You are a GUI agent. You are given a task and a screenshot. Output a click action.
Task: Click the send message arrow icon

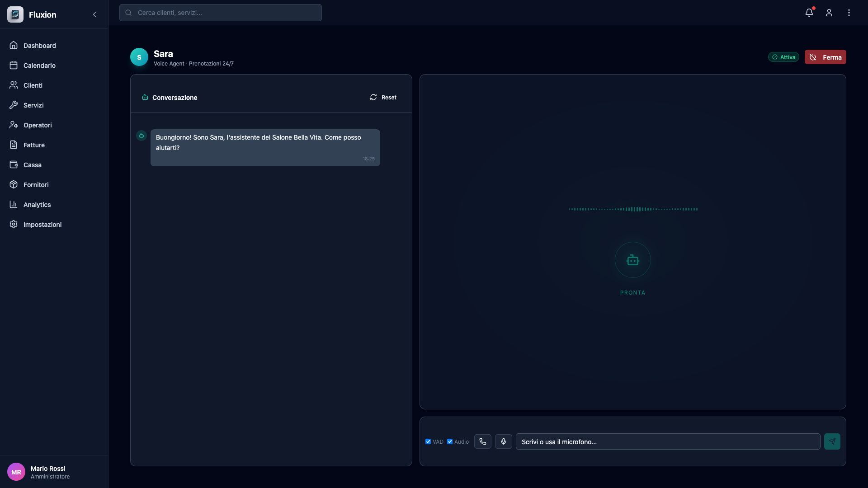pyautogui.click(x=832, y=441)
